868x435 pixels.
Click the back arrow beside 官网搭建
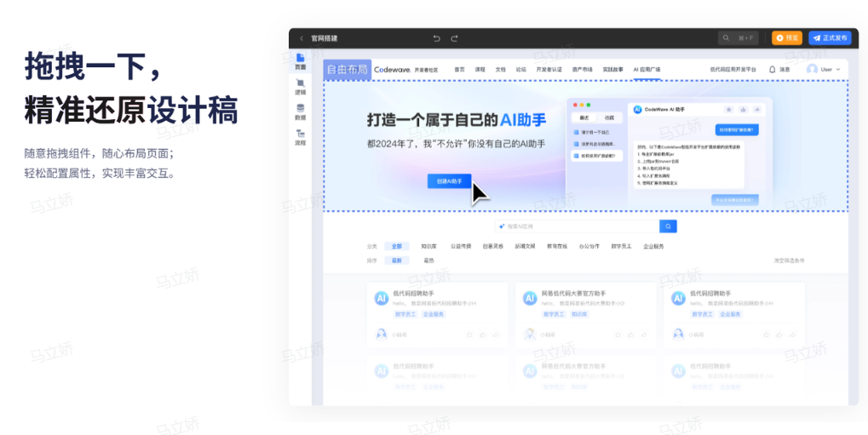click(302, 38)
